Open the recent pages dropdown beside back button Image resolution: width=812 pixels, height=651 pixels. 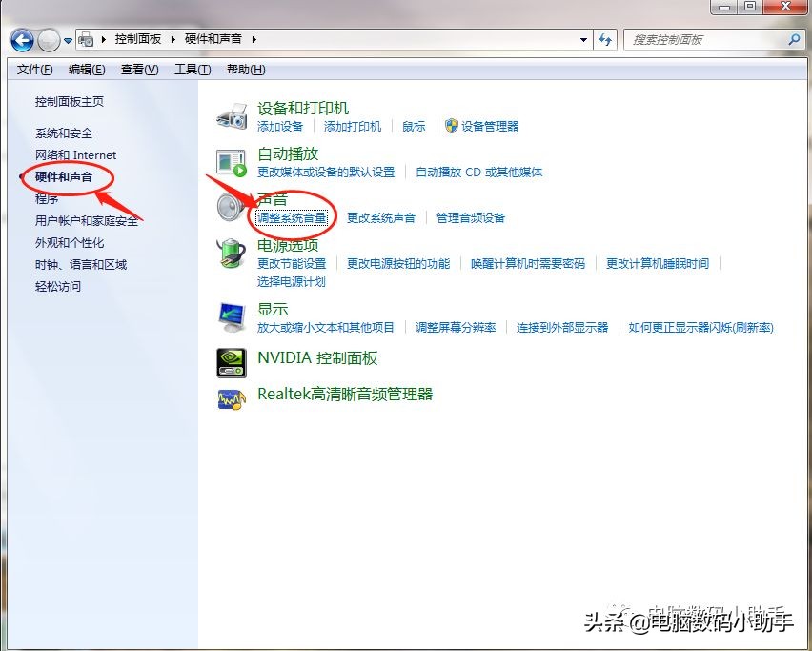pyautogui.click(x=67, y=39)
